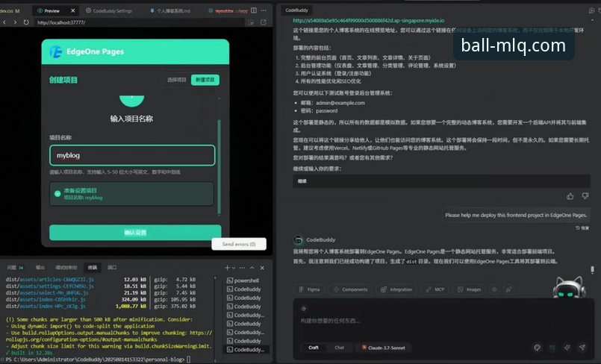Screen dimensions: 601x364
Task: Switch to the 调试控制台 tab
Action: [66, 268]
